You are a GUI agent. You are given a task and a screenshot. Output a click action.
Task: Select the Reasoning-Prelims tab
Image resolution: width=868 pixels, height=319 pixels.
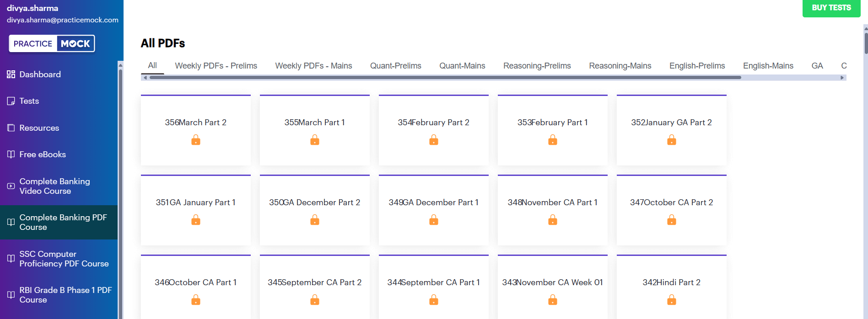point(537,66)
